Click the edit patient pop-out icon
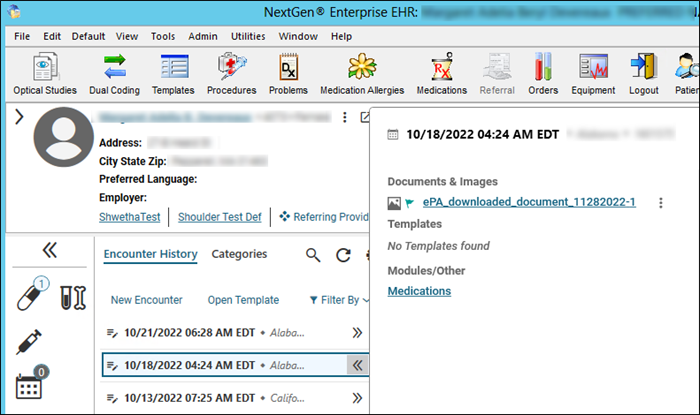The image size is (700, 415). point(365,117)
